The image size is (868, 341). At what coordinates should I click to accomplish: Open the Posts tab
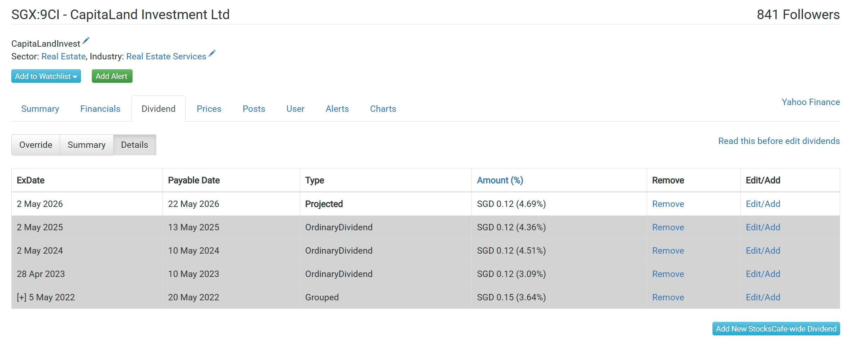254,109
